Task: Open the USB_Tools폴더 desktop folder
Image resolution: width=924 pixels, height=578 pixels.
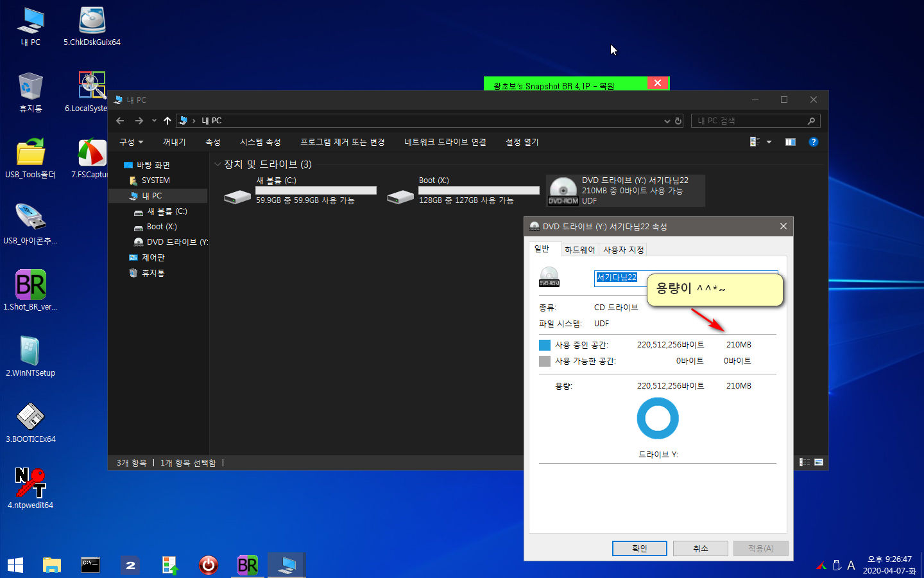Action: click(30, 159)
